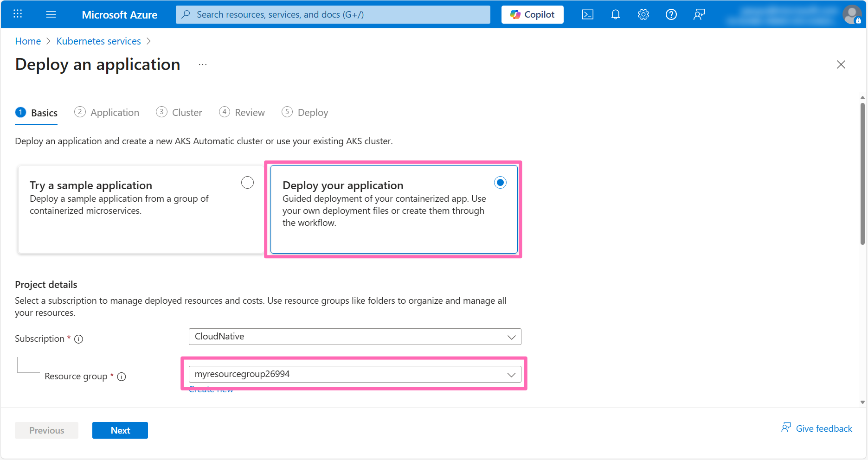Switch to the Cluster step tab
The width and height of the screenshot is (868, 460).
coord(186,112)
